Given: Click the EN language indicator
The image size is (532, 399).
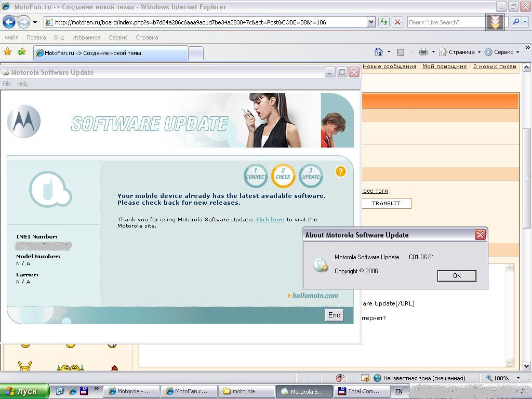Looking at the screenshot, I should (x=398, y=391).
